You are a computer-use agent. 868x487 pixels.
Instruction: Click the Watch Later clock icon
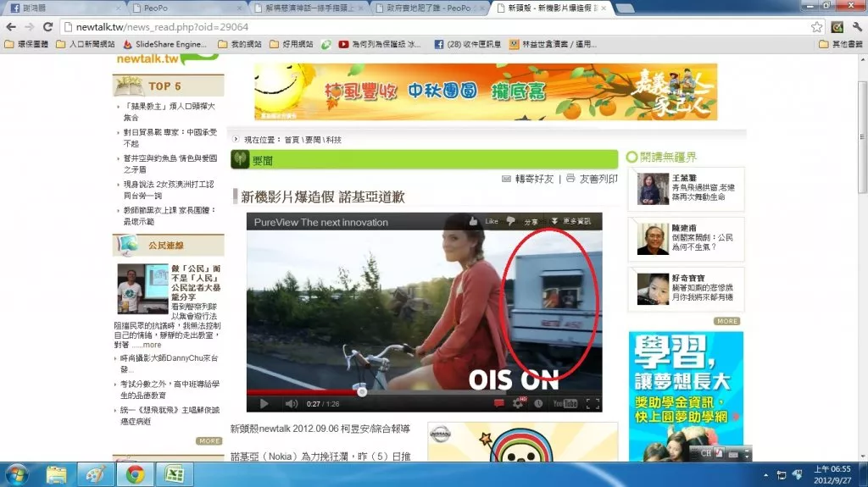tap(538, 403)
